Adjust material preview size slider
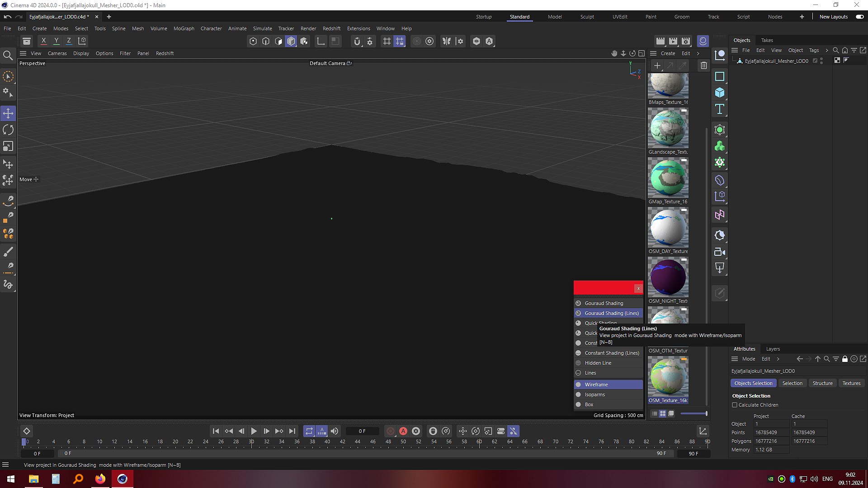The image size is (868, 488). point(693,413)
